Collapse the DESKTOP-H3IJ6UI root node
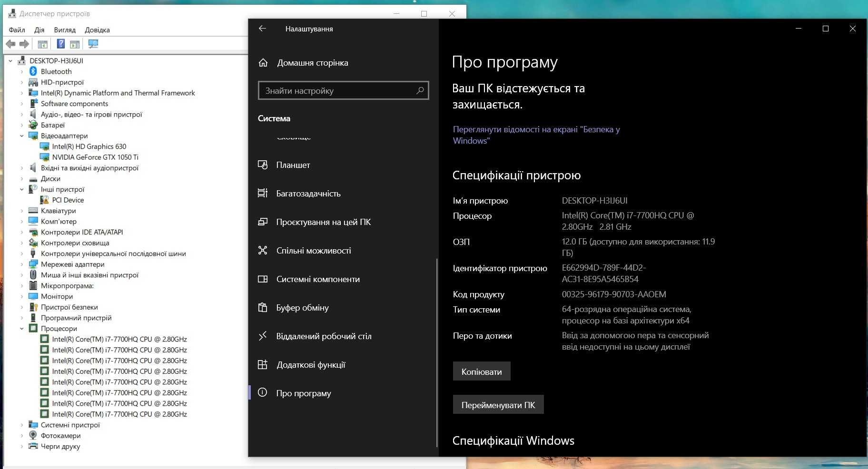Image resolution: width=868 pixels, height=469 pixels. 10,61
